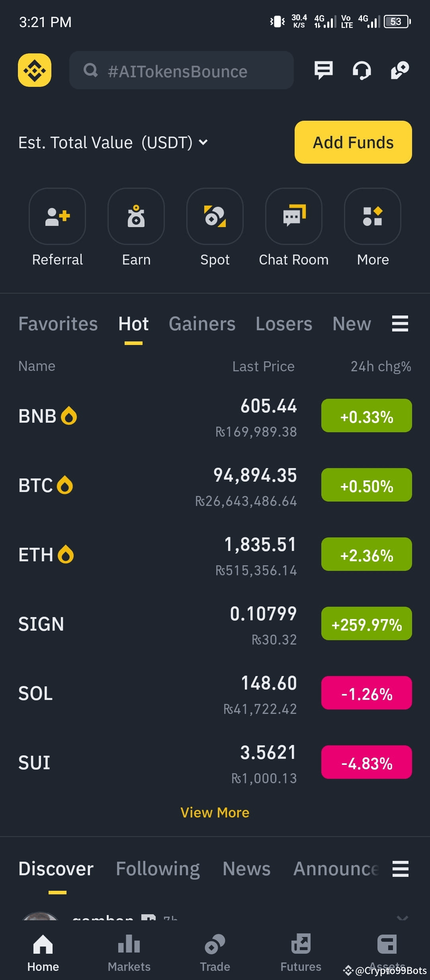
Task: Tap the Add Funds button
Action: (x=353, y=142)
